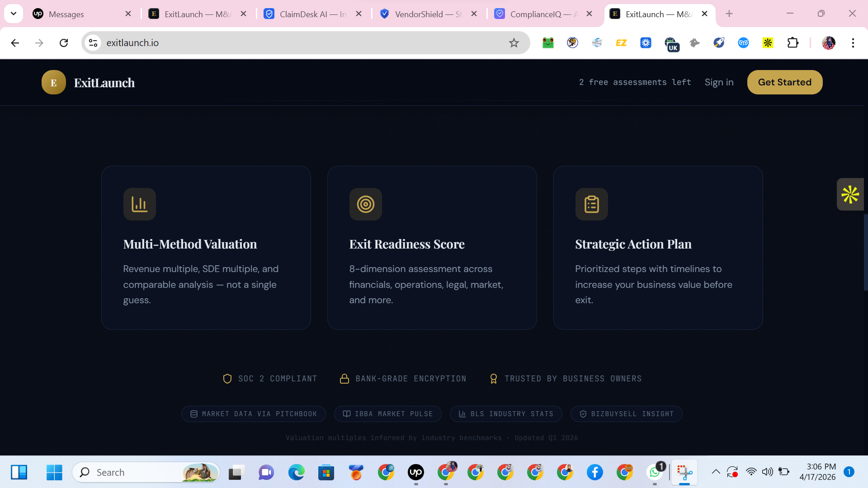
Task: Open Chrome's three-dot menu
Action: (x=853, y=43)
